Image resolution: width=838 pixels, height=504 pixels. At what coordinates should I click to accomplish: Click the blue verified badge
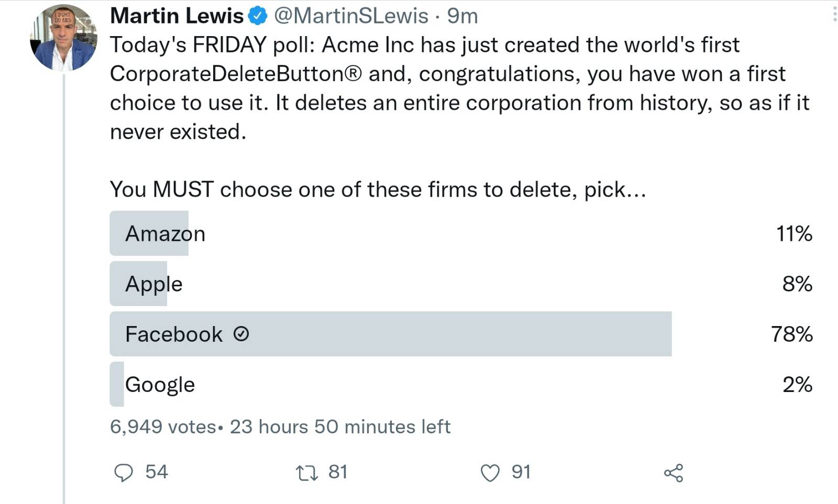pos(257,16)
